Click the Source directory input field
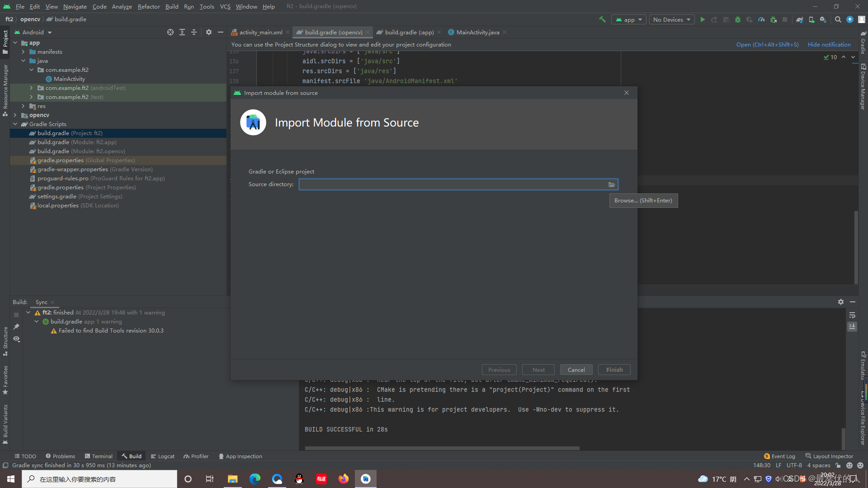Image resolution: width=868 pixels, height=488 pixels. point(452,184)
